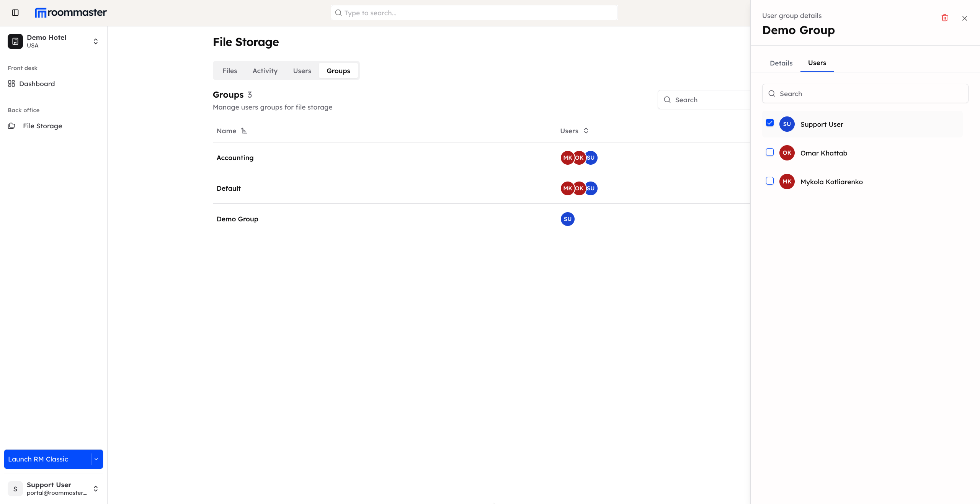Click the Users column sort icon
The height and width of the screenshot is (504, 980).
click(586, 131)
